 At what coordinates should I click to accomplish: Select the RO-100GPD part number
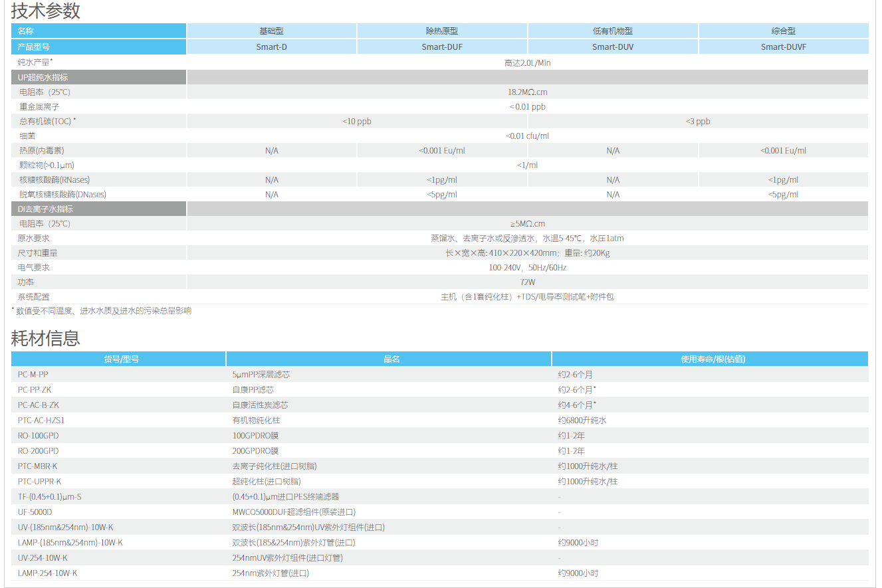[x=39, y=436]
